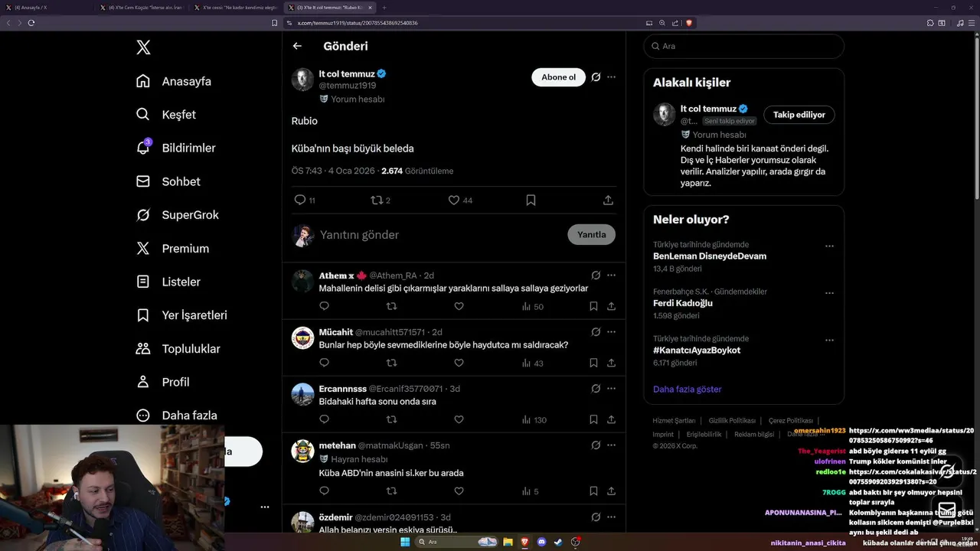
Task: Click the Abone ol button
Action: tap(558, 77)
